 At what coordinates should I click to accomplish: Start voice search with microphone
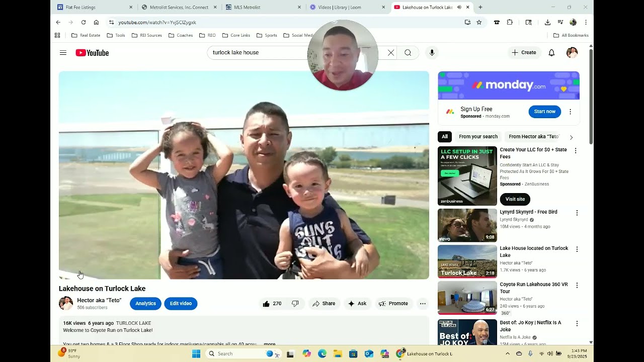[x=432, y=52]
